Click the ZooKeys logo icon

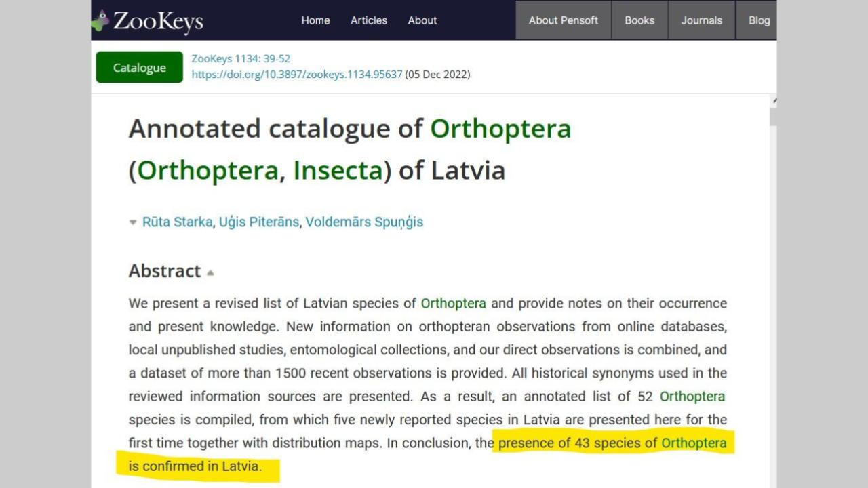coord(100,20)
